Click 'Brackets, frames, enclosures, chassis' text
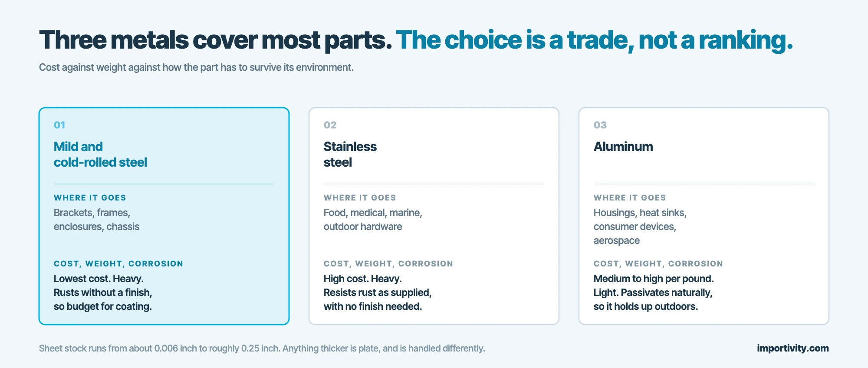Viewport: 868px width, 368px height. click(x=96, y=220)
